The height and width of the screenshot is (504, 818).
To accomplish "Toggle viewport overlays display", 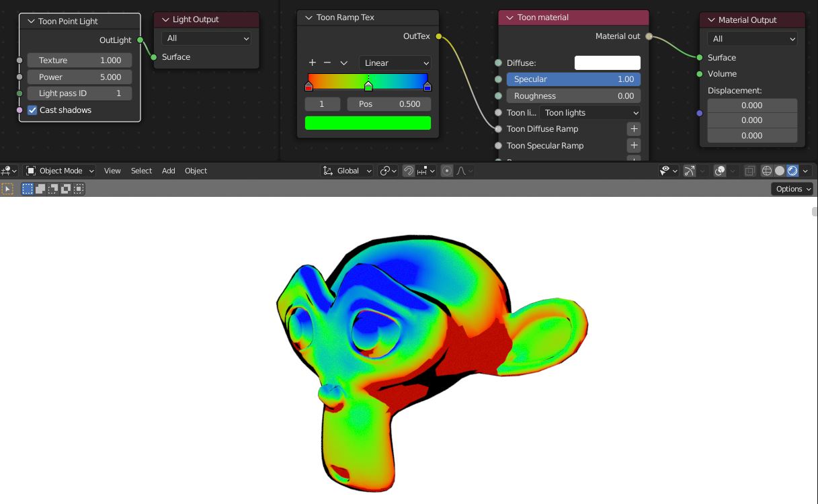I will pyautogui.click(x=720, y=171).
